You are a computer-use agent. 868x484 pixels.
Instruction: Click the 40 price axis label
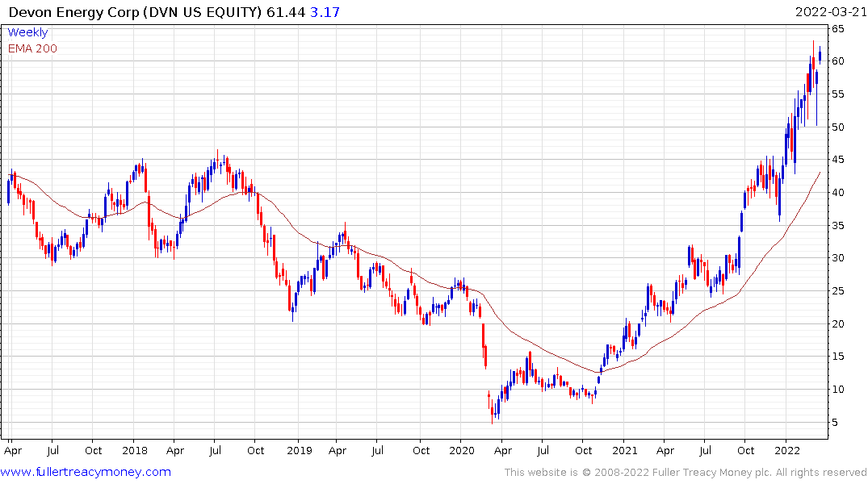click(x=837, y=193)
